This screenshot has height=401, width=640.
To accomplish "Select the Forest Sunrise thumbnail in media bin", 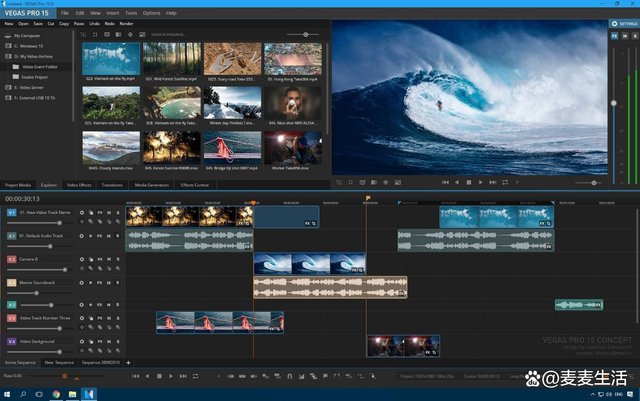I will pyautogui.click(x=172, y=148).
